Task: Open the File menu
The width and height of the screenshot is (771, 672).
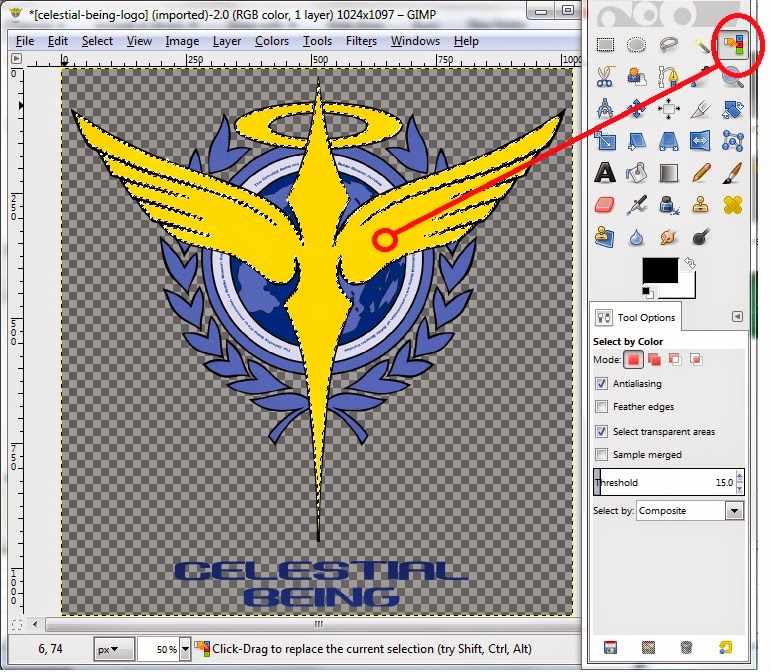Action: coord(25,41)
